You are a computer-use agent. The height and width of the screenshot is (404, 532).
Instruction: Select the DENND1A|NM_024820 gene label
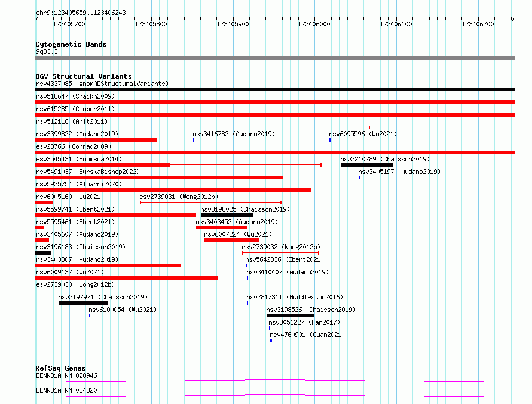(66, 390)
